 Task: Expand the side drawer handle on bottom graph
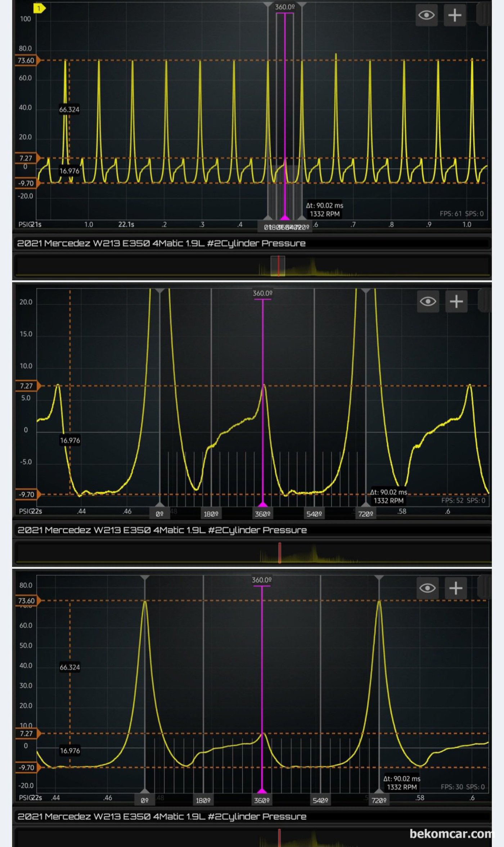click(484, 588)
